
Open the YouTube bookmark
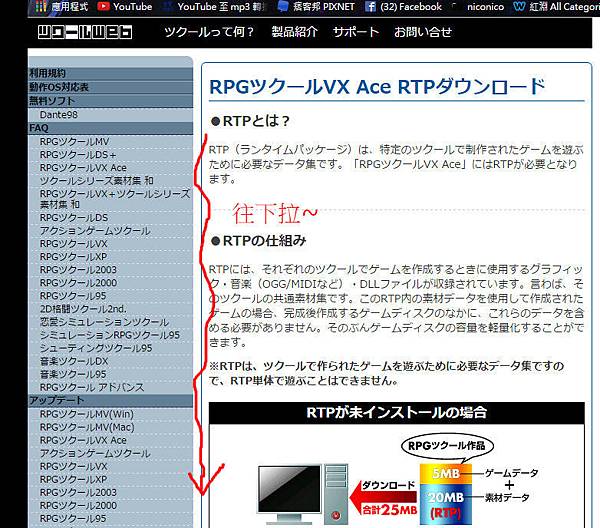click(124, 7)
